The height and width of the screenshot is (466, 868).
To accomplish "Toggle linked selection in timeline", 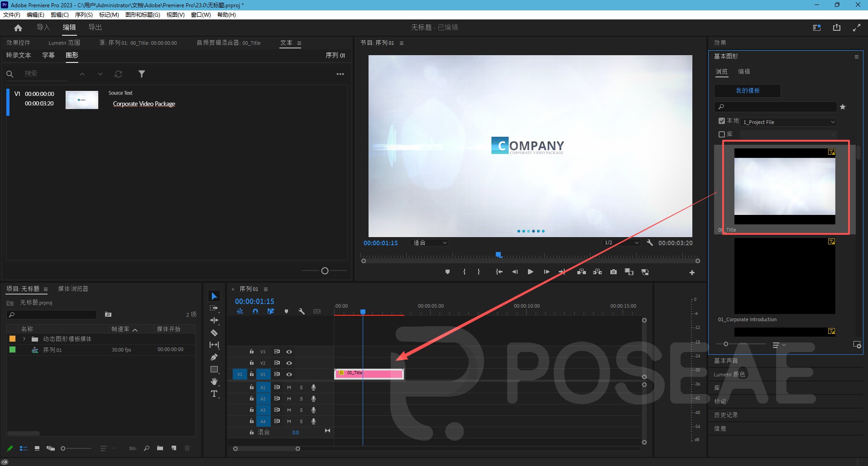I will [271, 311].
